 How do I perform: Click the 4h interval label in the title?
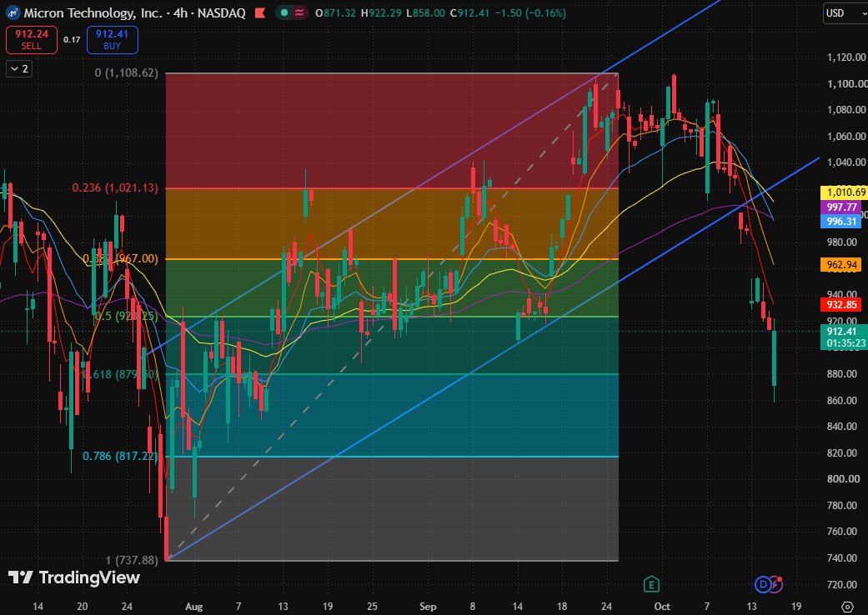[x=180, y=12]
